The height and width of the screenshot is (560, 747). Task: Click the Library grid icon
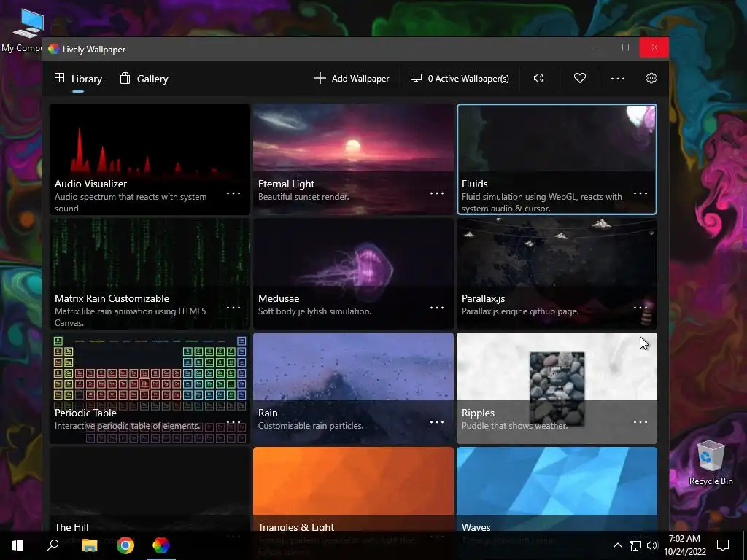[x=60, y=77]
